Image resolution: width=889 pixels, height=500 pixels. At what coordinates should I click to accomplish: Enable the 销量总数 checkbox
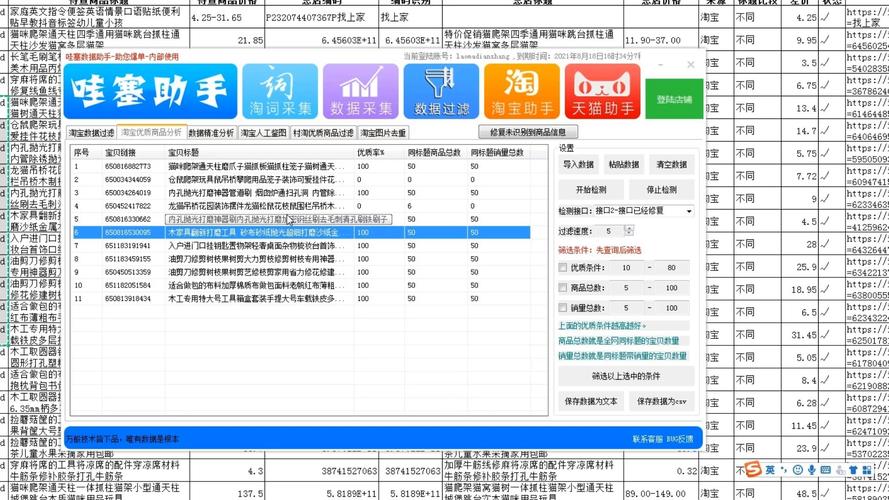click(x=562, y=308)
